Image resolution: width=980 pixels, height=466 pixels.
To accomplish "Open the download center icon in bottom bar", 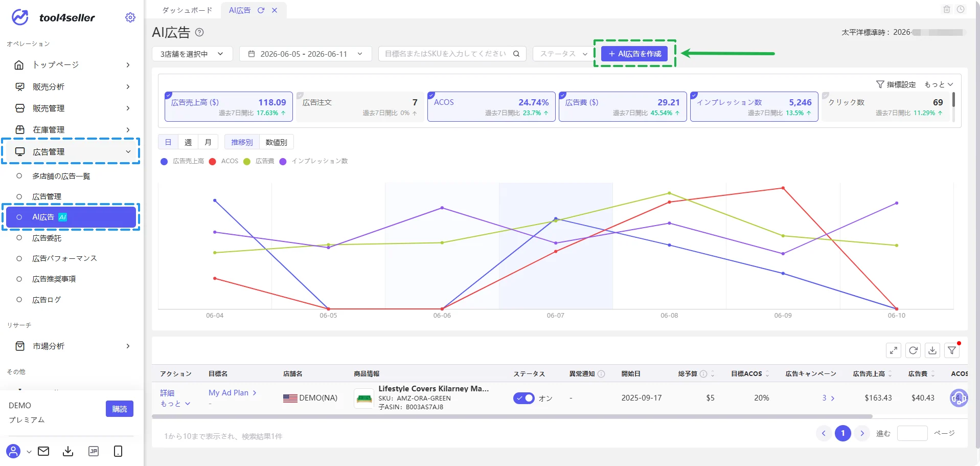I will coord(68,451).
